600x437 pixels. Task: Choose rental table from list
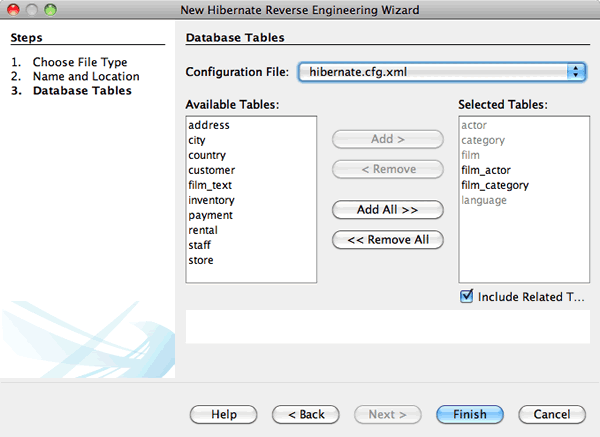pos(203,231)
